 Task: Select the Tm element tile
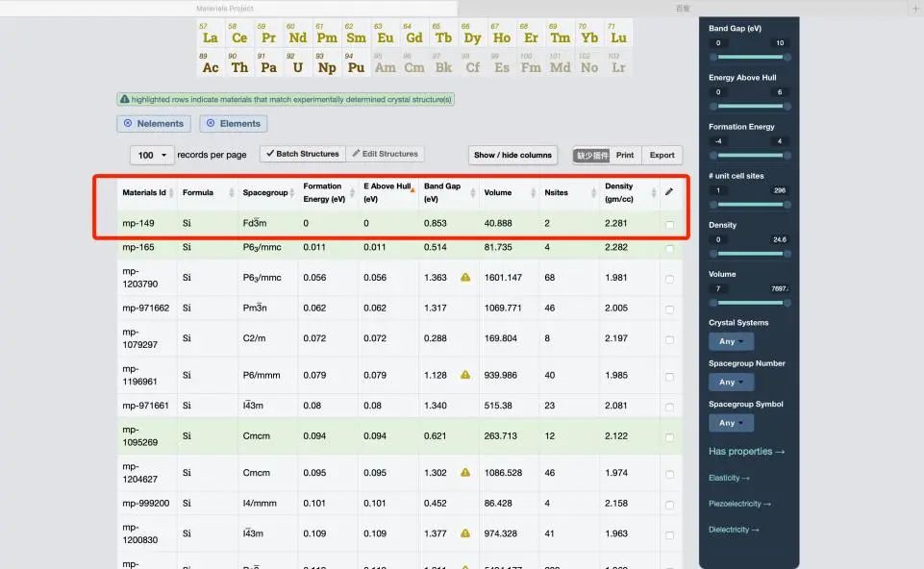pyautogui.click(x=561, y=33)
